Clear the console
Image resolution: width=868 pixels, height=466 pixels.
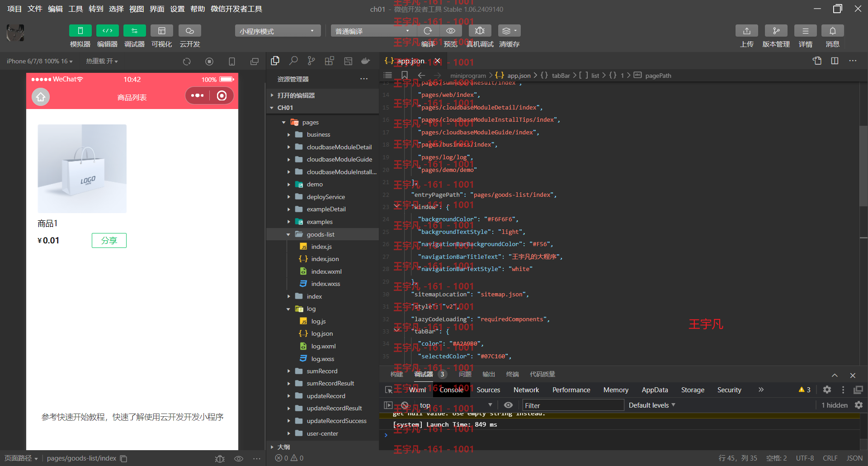tap(405, 405)
